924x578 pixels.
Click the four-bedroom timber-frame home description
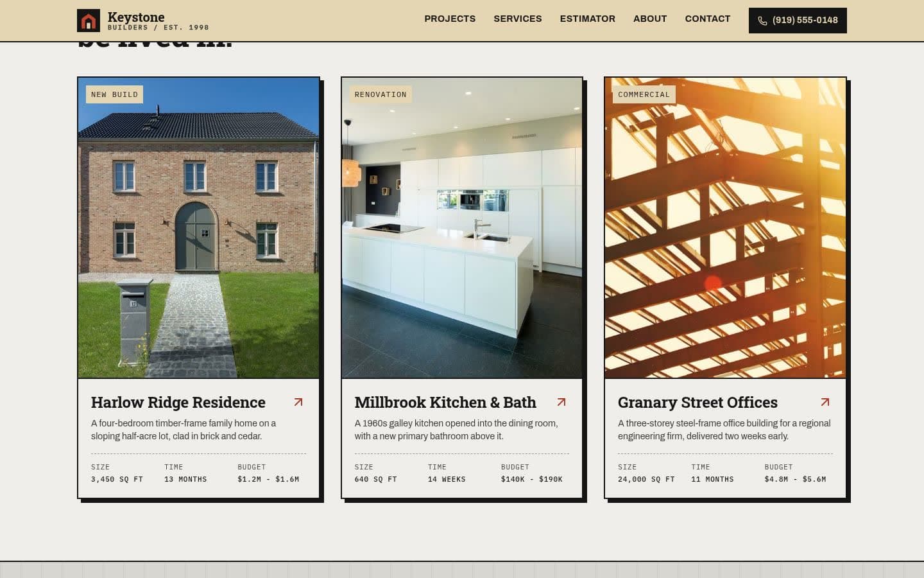pos(184,430)
